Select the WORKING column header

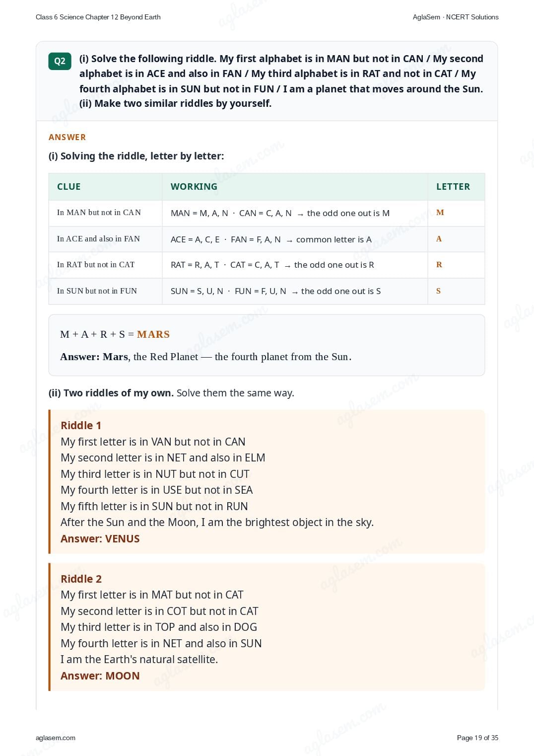coord(194,187)
